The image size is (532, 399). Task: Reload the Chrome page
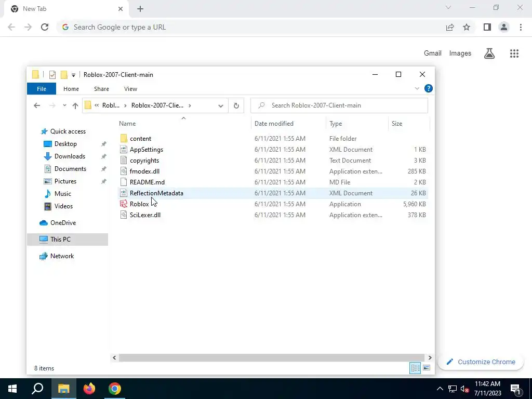[45, 27]
